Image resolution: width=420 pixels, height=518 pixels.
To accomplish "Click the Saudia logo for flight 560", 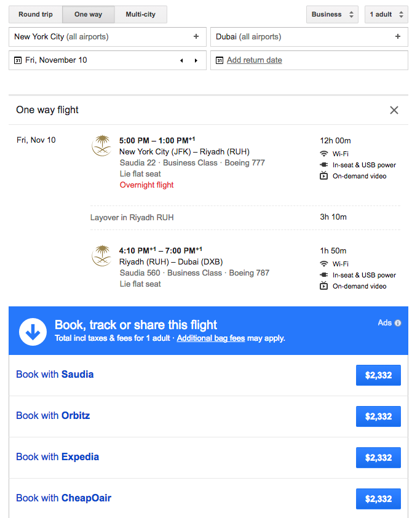I will pyautogui.click(x=101, y=256).
